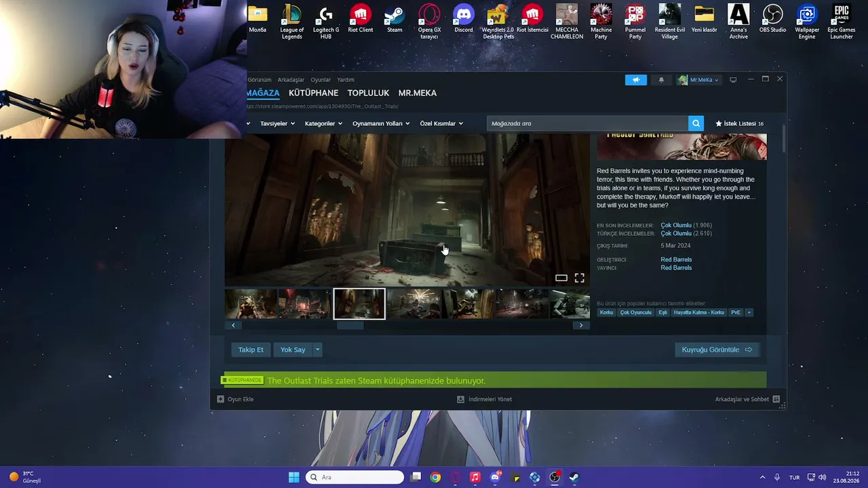Open the Anna's Archive desktop shortcut
The width and height of the screenshot is (868, 488).
pyautogui.click(x=738, y=22)
